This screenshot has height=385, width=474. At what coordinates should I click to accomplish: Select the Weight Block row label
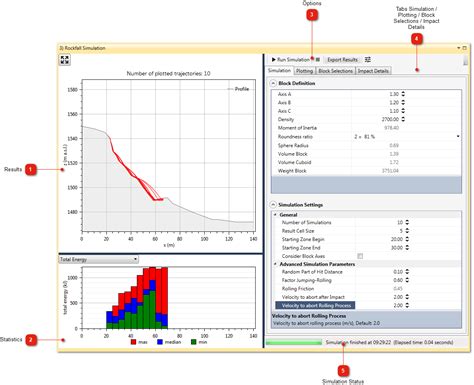(x=292, y=171)
